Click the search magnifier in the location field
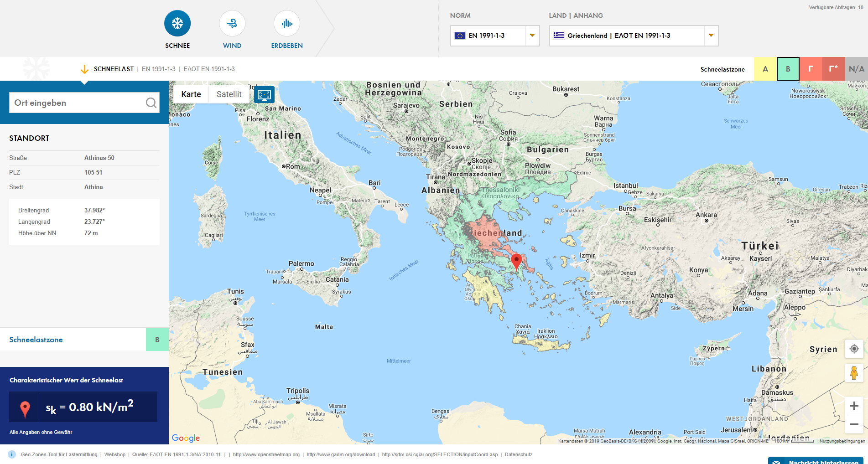The image size is (868, 464). [x=151, y=103]
